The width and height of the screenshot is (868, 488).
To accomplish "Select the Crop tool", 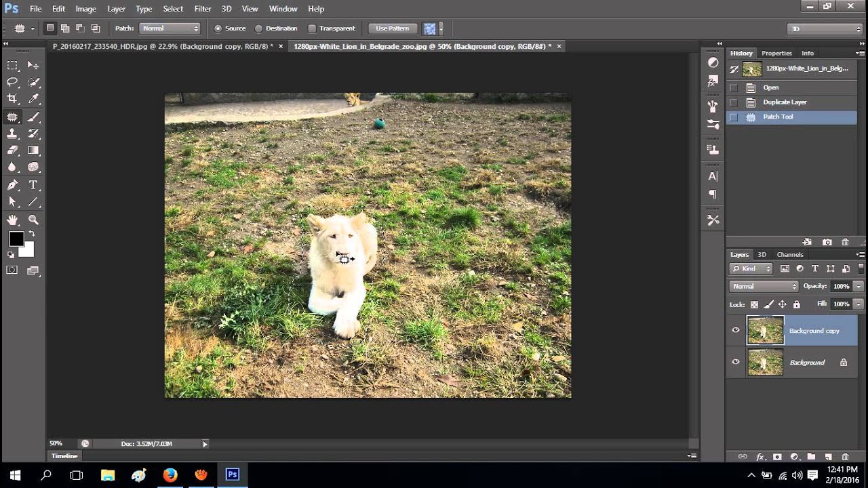I will click(12, 99).
